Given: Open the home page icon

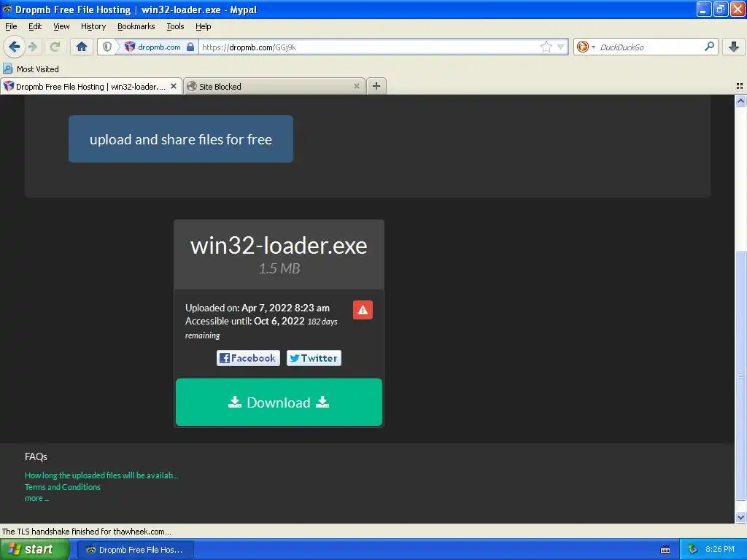Looking at the screenshot, I should (x=82, y=47).
